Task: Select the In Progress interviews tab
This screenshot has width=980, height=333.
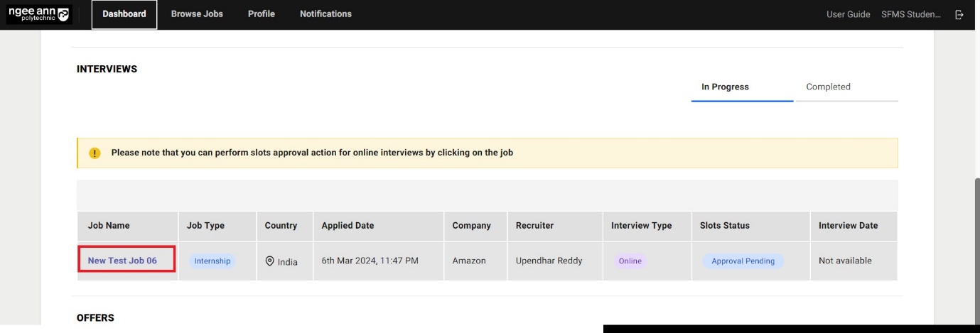Action: point(725,87)
